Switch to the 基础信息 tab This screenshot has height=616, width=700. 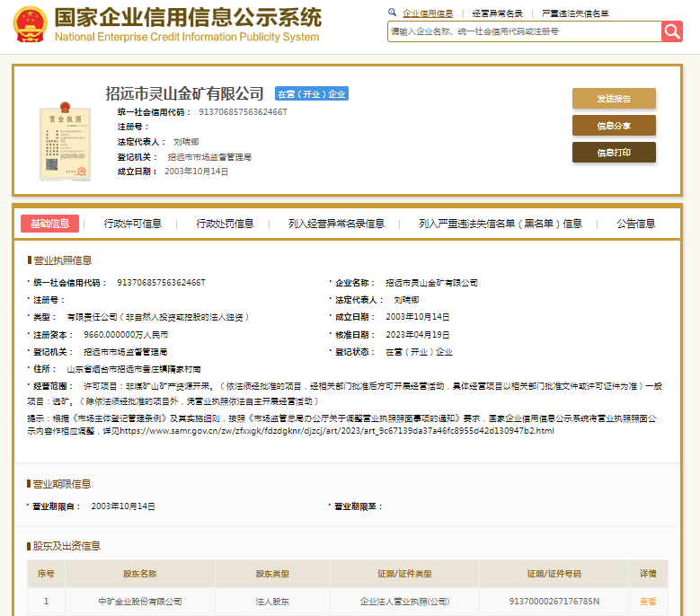click(x=50, y=224)
